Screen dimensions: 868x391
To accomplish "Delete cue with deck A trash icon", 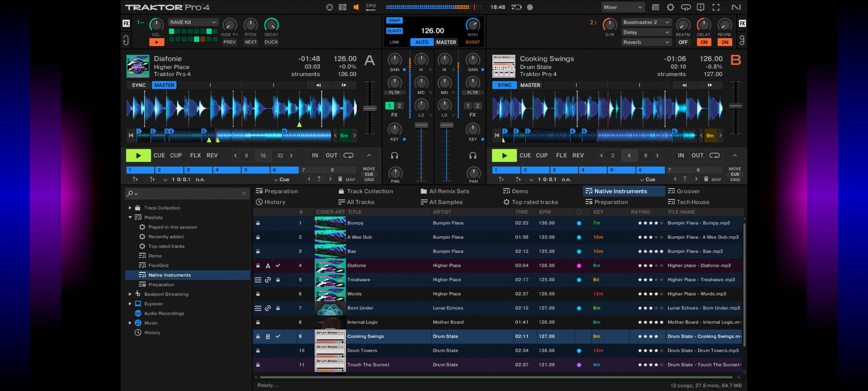I will click(340, 179).
